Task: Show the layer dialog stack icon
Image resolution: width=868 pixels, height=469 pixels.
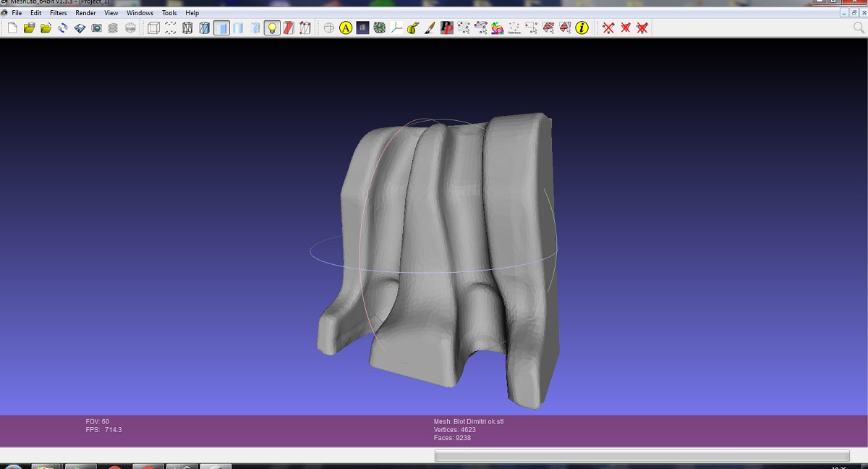Action: click(x=113, y=28)
